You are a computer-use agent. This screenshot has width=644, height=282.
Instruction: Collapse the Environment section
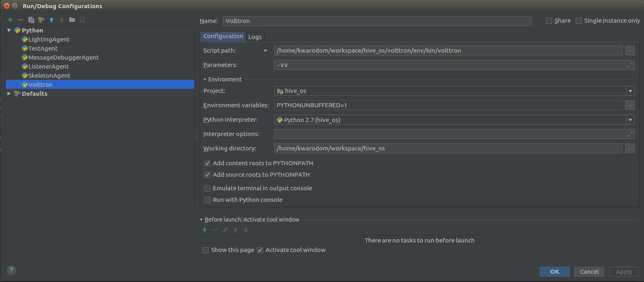point(205,79)
